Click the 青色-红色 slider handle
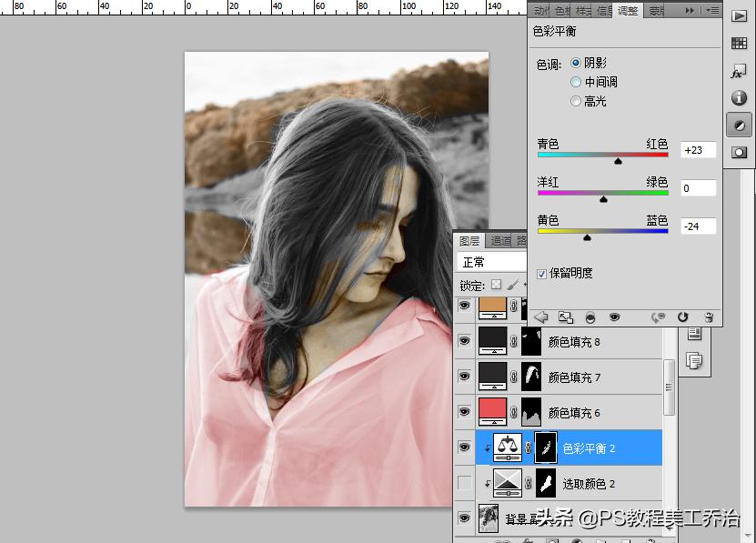The image size is (756, 543). pyautogui.click(x=619, y=161)
